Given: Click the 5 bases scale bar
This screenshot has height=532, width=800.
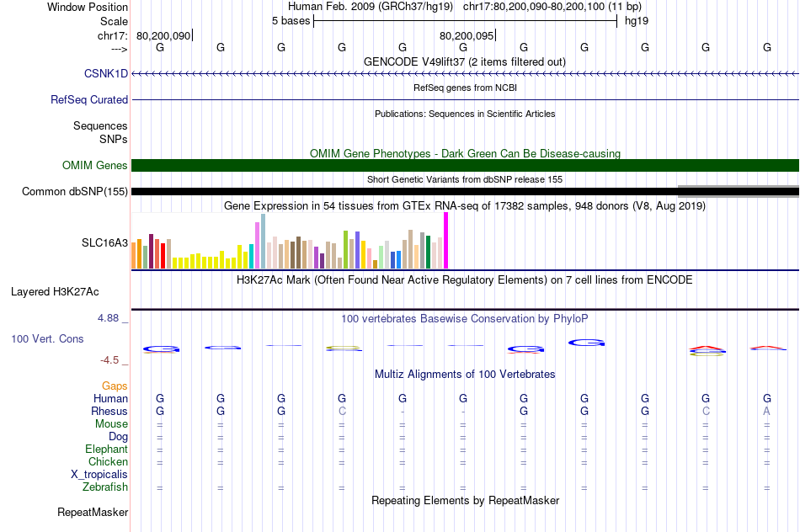Looking at the screenshot, I should (x=466, y=21).
